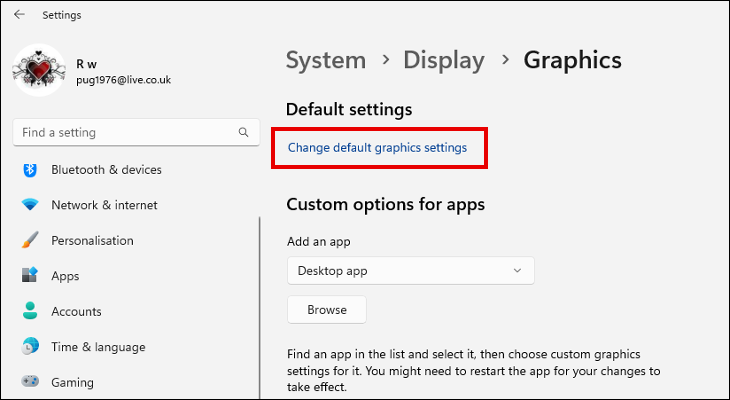The image size is (730, 400).
Task: Go back with the back arrow
Action: (19, 14)
